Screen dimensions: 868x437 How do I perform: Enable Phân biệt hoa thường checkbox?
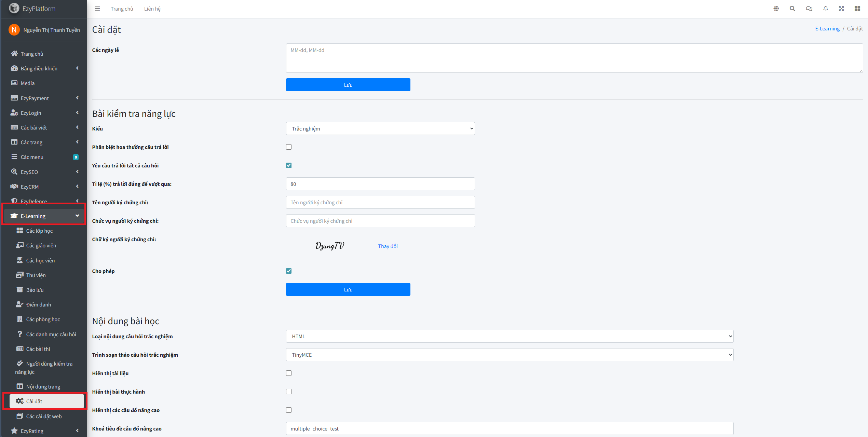[x=289, y=147]
